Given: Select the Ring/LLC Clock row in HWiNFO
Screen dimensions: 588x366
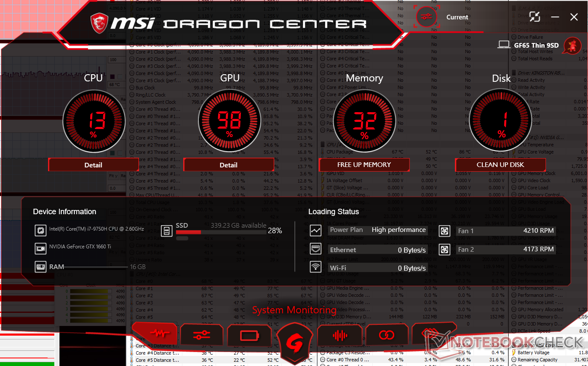Looking at the screenshot, I should 222,95.
